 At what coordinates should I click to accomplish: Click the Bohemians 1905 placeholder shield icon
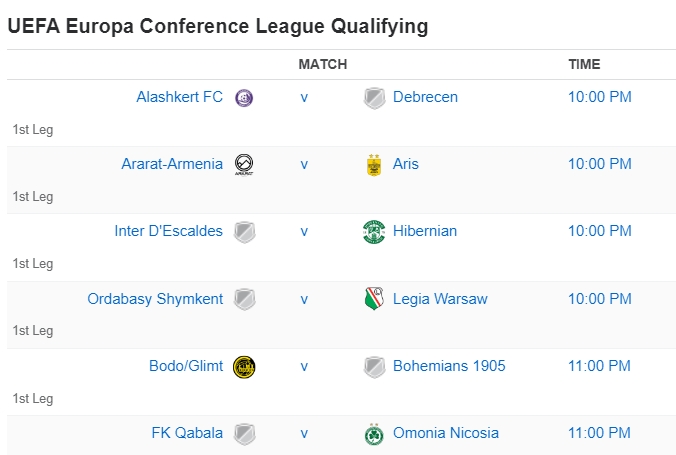coord(374,367)
